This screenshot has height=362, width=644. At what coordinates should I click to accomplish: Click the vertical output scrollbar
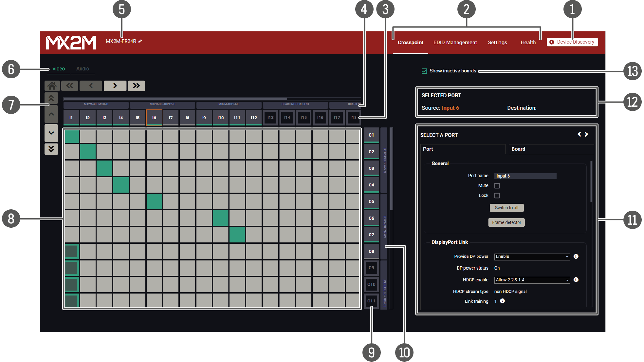(392, 169)
